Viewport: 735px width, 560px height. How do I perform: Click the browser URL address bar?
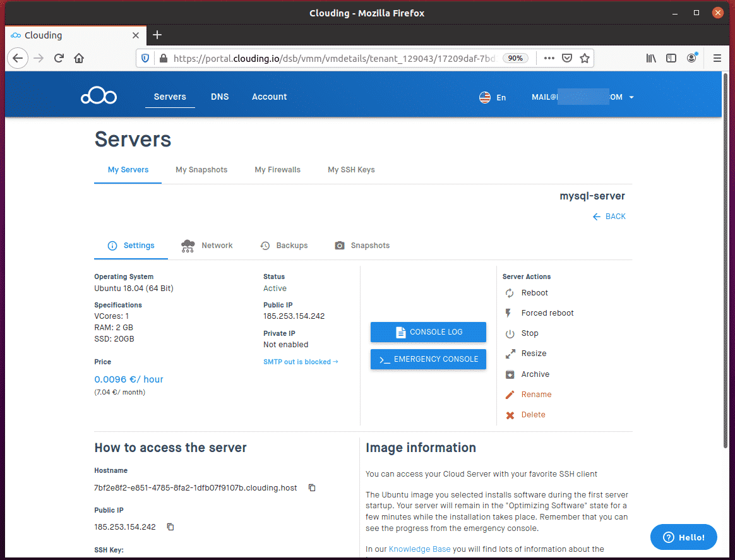coord(328,58)
